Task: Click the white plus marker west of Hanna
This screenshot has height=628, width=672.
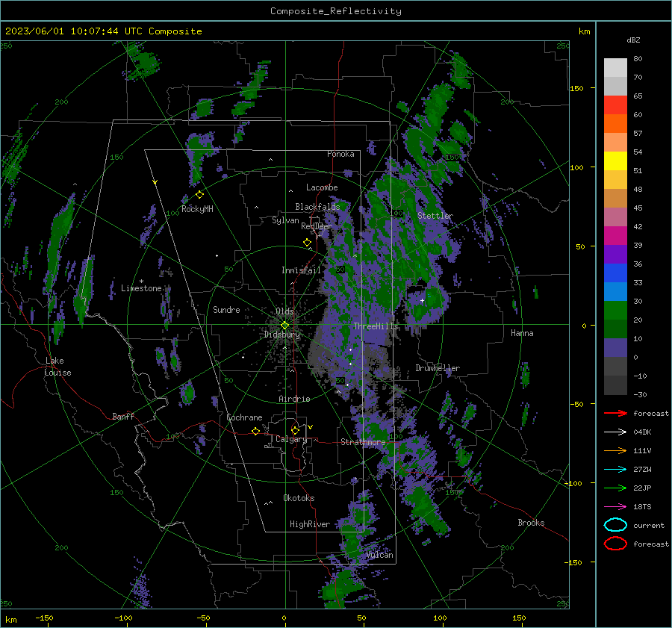Action: (x=422, y=300)
